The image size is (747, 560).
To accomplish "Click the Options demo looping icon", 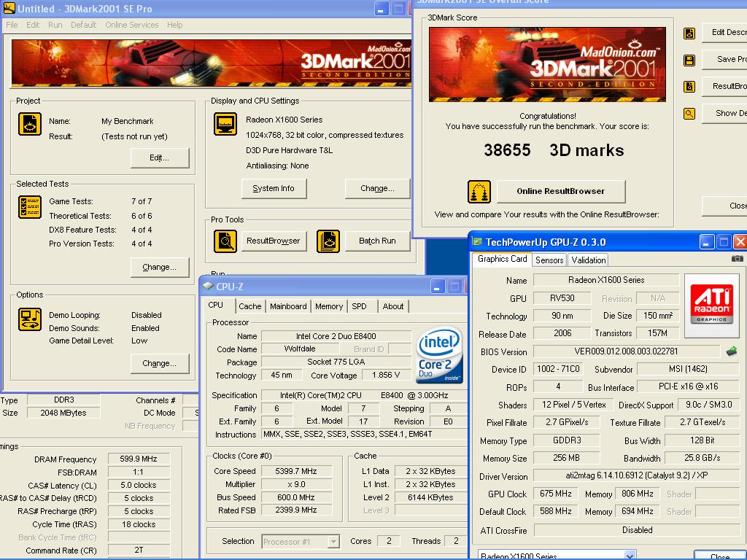I will pyautogui.click(x=29, y=319).
